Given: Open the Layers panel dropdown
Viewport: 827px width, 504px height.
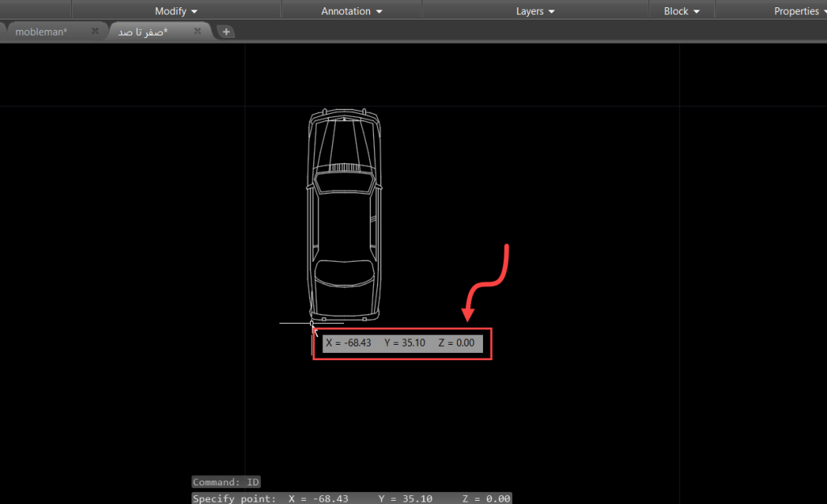Looking at the screenshot, I should (535, 11).
